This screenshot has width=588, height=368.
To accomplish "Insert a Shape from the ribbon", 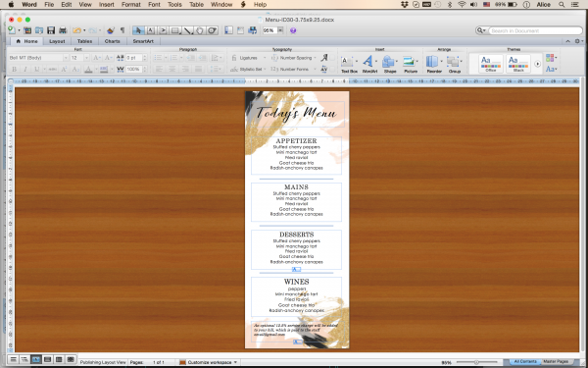I will 390,64.
